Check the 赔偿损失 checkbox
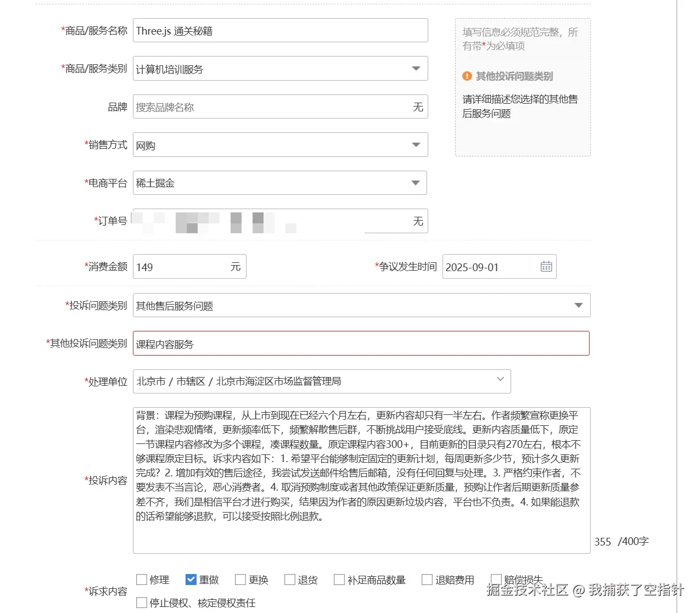The height and width of the screenshot is (613, 700). coord(496,580)
